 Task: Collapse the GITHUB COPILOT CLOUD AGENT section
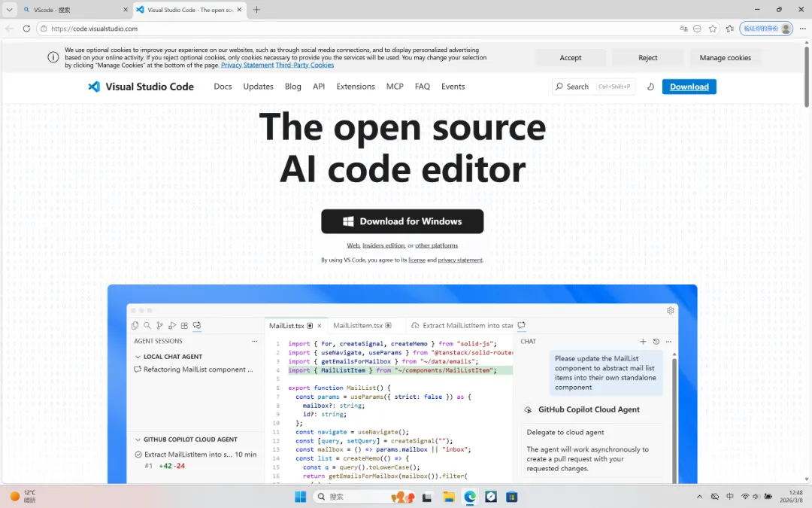pos(138,440)
